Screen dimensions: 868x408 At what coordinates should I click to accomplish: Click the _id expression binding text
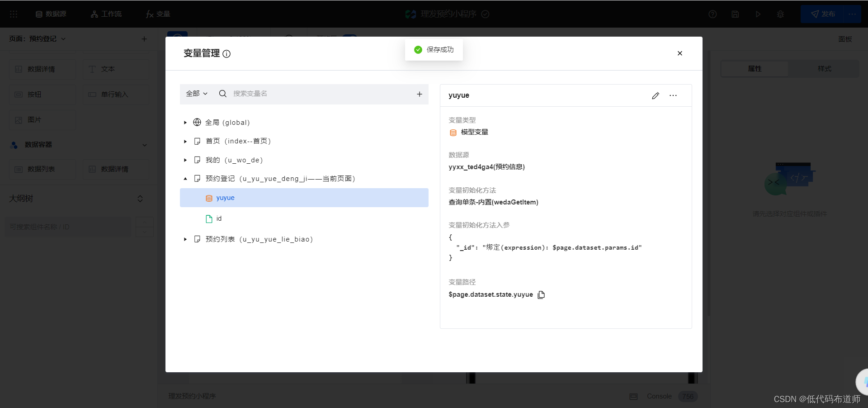pos(549,247)
